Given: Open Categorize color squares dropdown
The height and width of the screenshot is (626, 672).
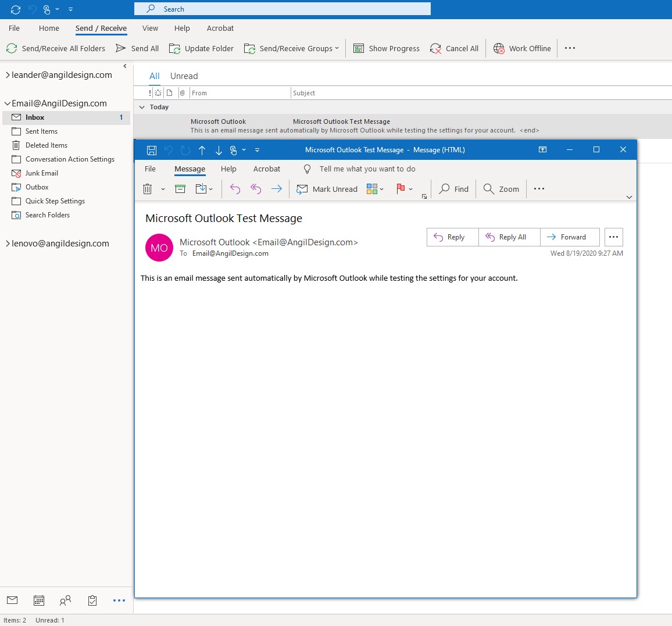Looking at the screenshot, I should [375, 189].
